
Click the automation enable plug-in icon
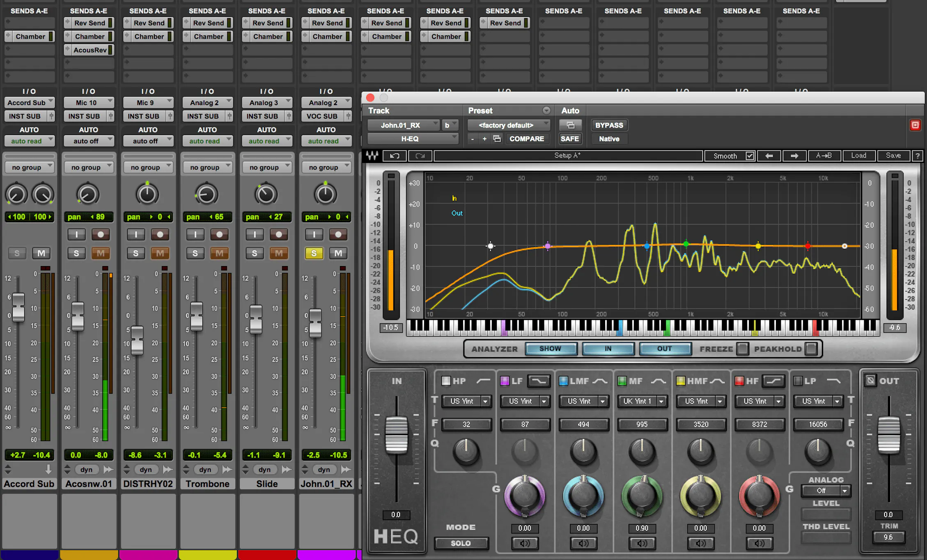[570, 125]
